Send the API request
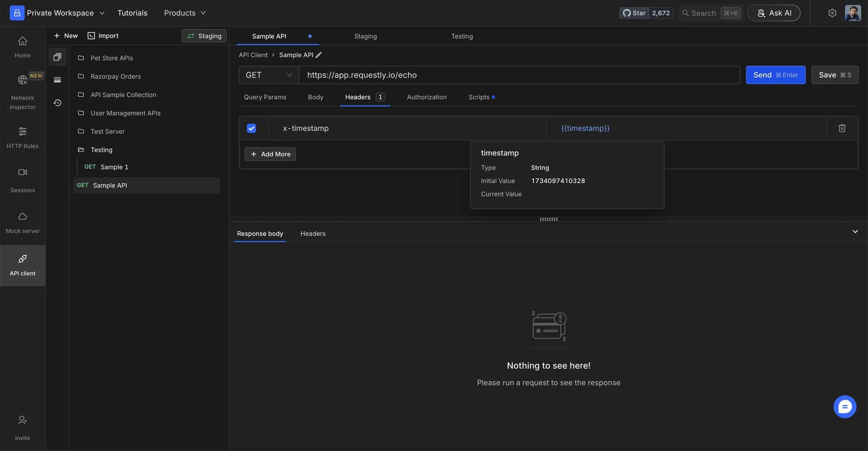Viewport: 868px width, 451px height. coord(775,75)
